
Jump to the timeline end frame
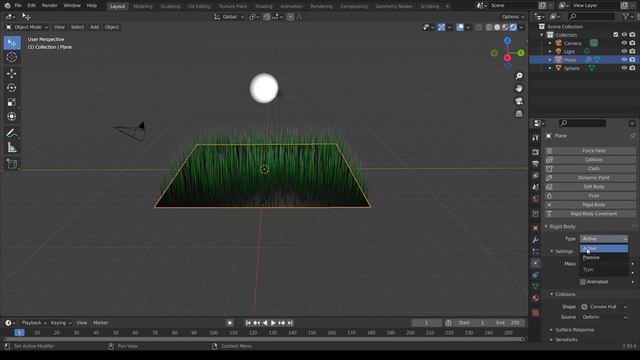coord(290,323)
